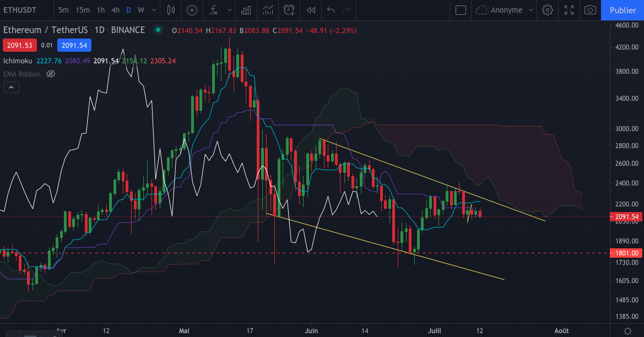Take a chart snapshot
644x337 pixels.
click(x=590, y=10)
